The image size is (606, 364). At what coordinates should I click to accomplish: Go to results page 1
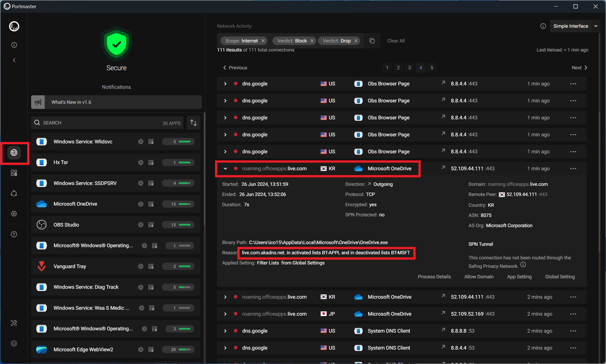point(387,68)
